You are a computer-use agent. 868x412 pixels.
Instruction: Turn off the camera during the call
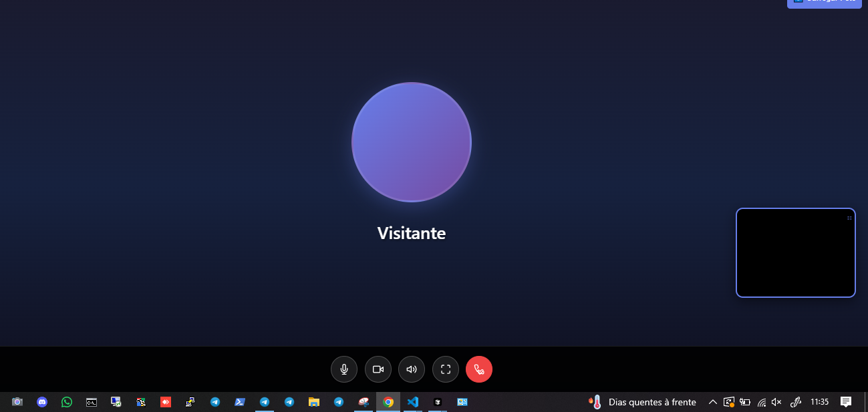[378, 369]
